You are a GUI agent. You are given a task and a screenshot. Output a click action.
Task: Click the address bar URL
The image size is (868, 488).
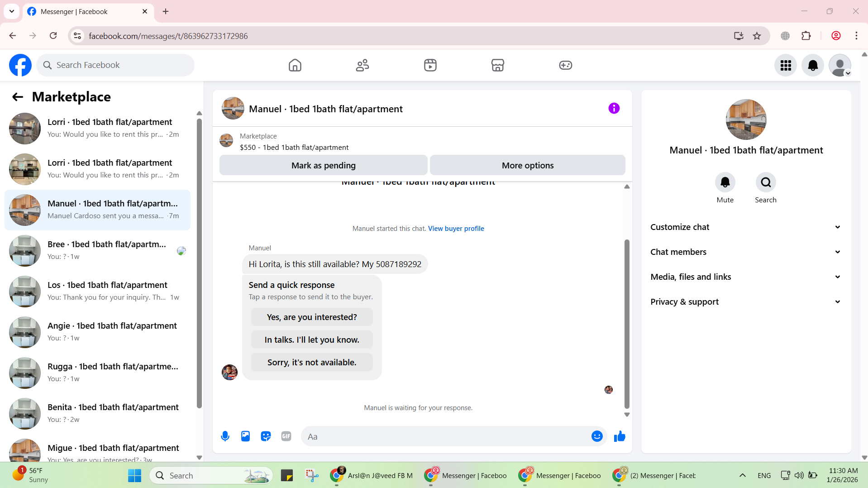[168, 36]
